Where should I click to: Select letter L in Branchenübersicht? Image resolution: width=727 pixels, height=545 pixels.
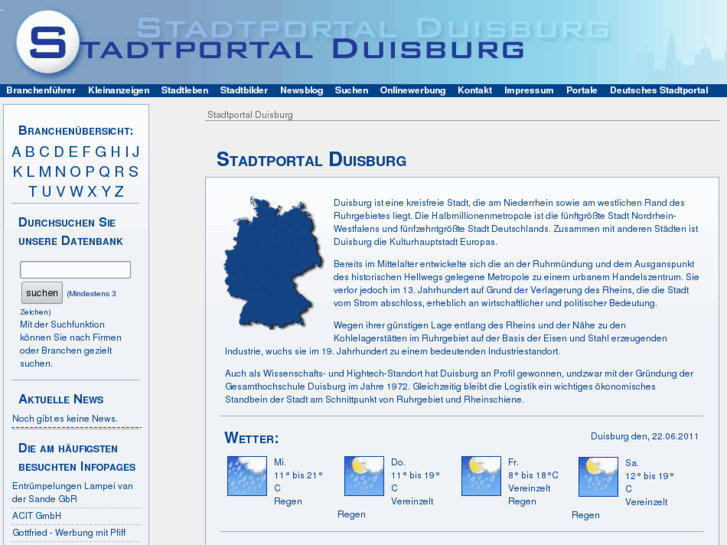tap(31, 172)
